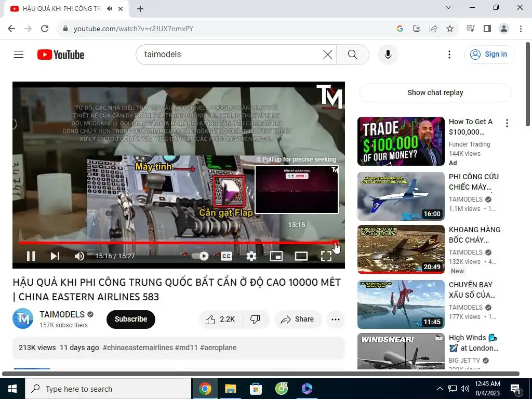Open video player settings gear
This screenshot has height=399, width=532.
coord(251,256)
